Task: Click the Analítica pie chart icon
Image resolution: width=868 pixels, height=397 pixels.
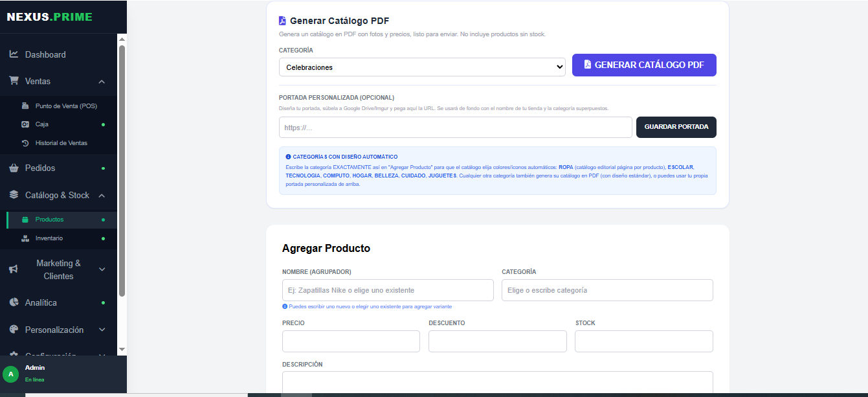Action: point(14,302)
